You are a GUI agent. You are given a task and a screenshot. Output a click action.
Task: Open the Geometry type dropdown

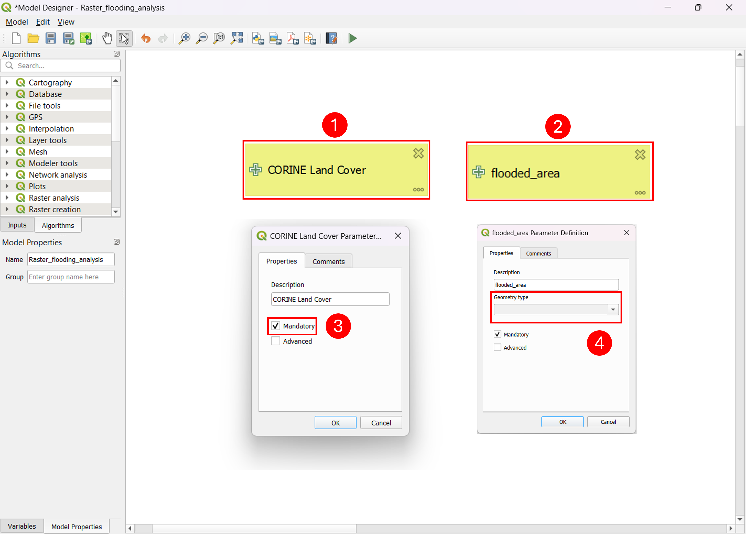click(x=556, y=309)
